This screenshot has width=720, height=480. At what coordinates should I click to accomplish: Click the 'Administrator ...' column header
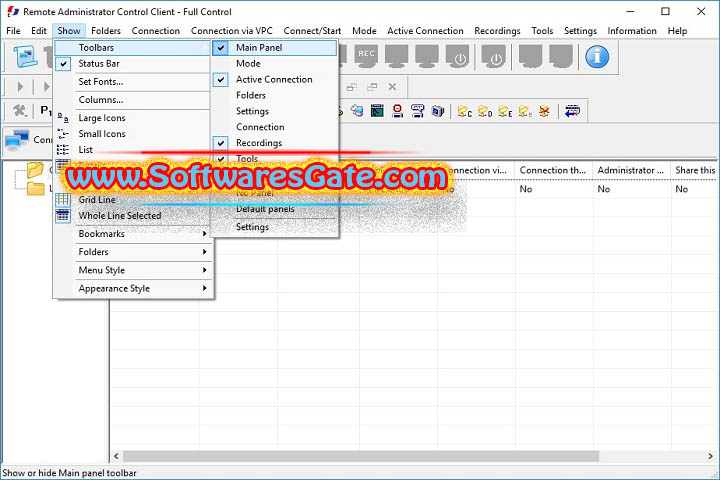pyautogui.click(x=631, y=170)
